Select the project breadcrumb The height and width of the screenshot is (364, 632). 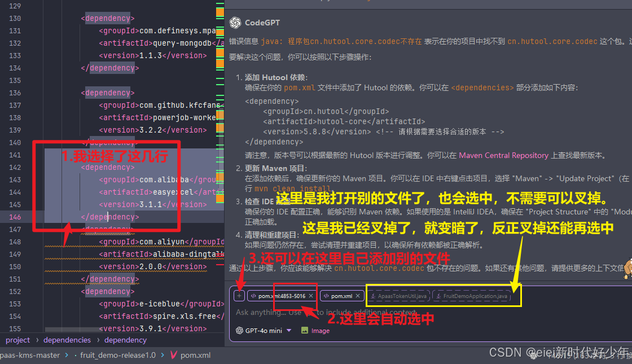tap(17, 340)
